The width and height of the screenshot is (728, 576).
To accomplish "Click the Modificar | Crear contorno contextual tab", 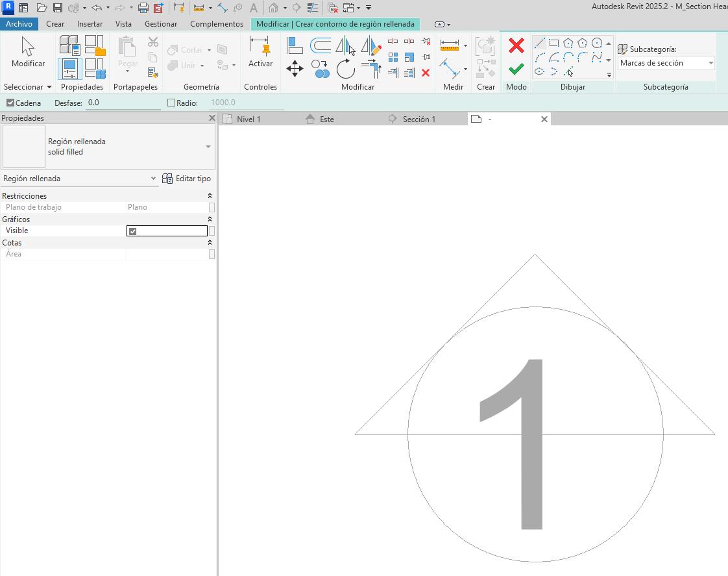I will [x=335, y=23].
